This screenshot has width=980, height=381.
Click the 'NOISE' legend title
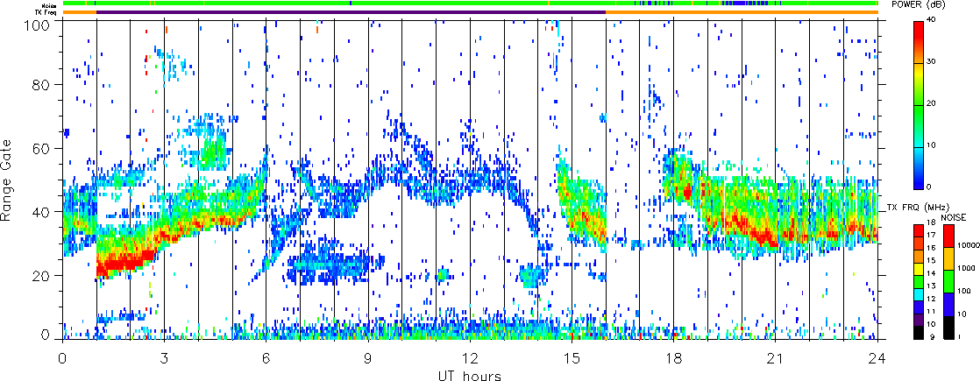954,217
